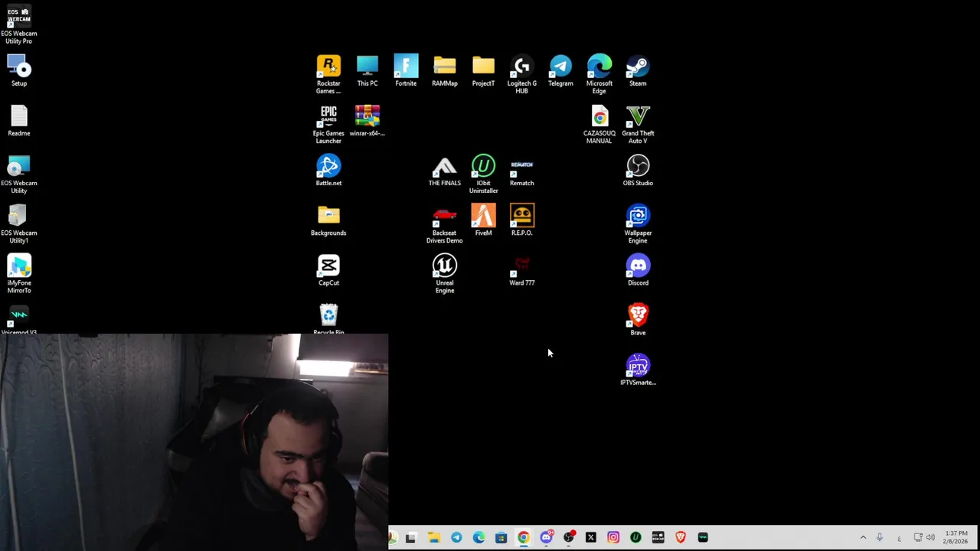The height and width of the screenshot is (551, 980).
Task: Open Task View in the taskbar
Action: tap(410, 537)
